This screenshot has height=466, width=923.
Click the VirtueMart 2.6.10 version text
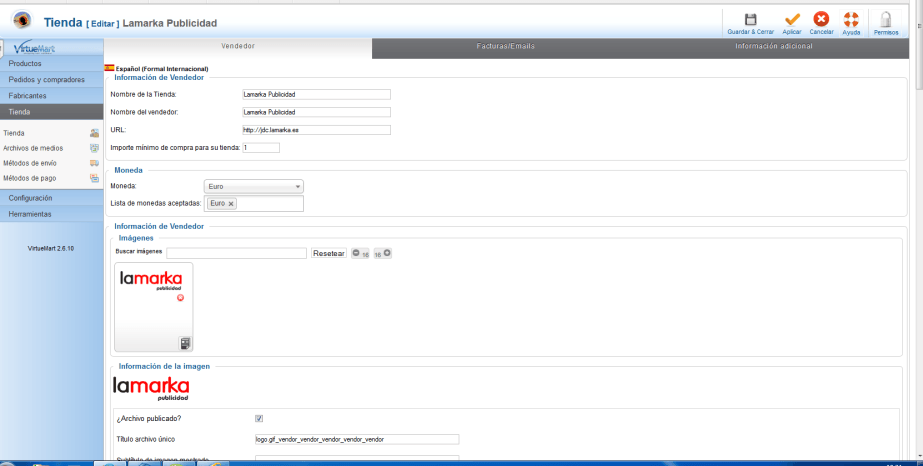click(x=51, y=249)
